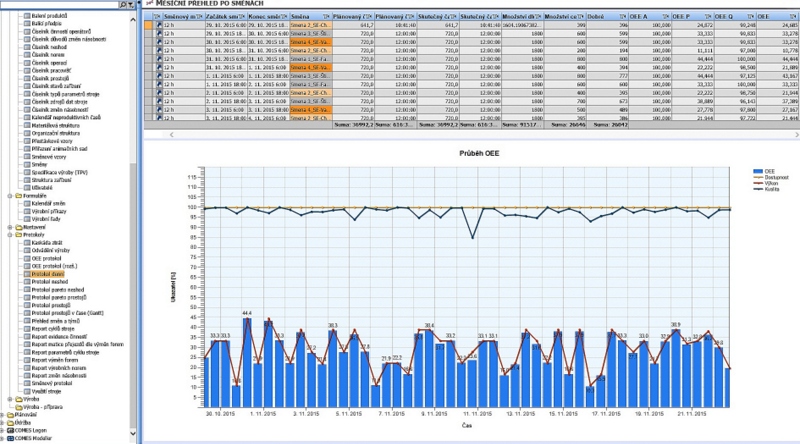The height and width of the screenshot is (444, 800).
Task: Open Protokol prostojů v čase (Gantt)
Action: tap(67, 313)
